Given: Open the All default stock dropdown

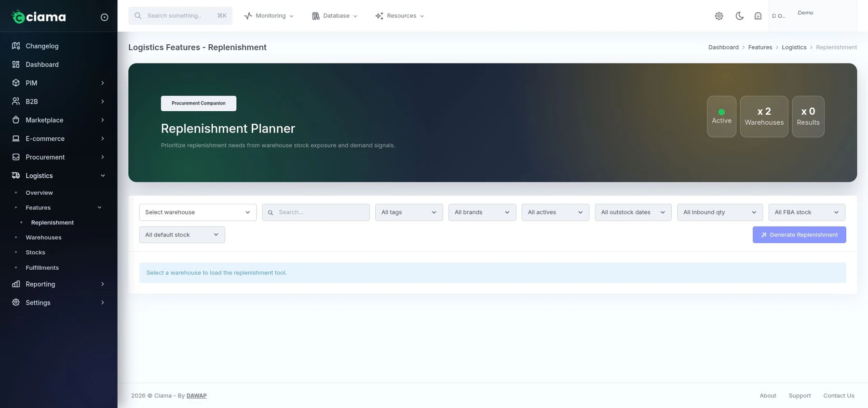Looking at the screenshot, I should tap(182, 235).
